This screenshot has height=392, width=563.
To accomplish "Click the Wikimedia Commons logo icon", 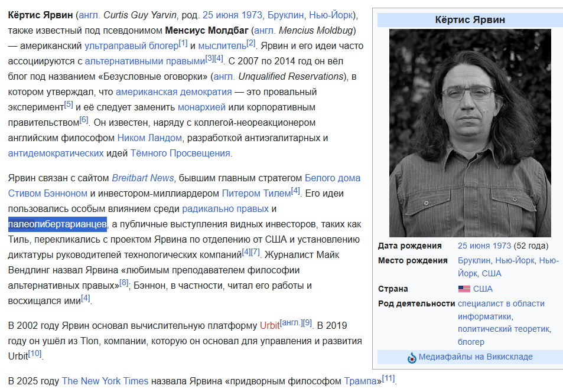I will (412, 358).
